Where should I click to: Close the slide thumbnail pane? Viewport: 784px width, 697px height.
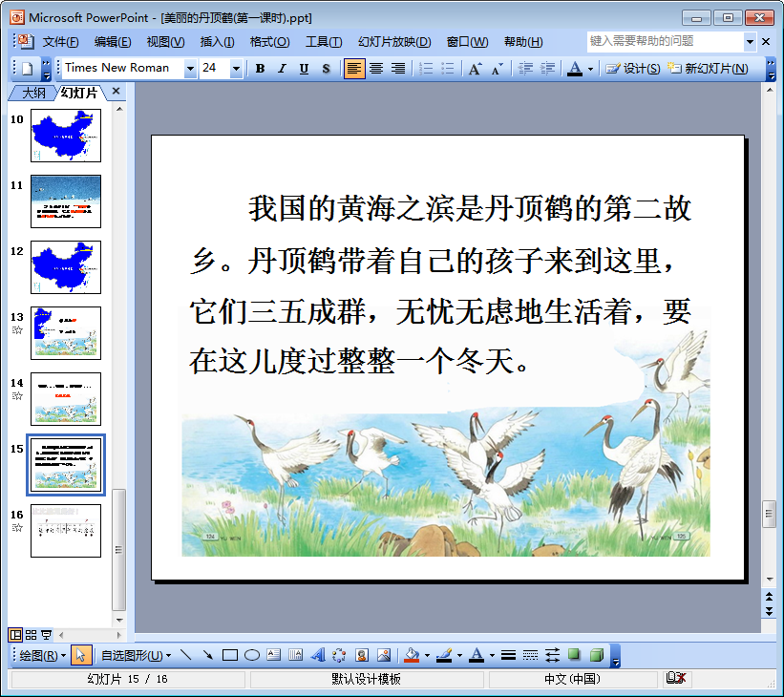[x=116, y=91]
